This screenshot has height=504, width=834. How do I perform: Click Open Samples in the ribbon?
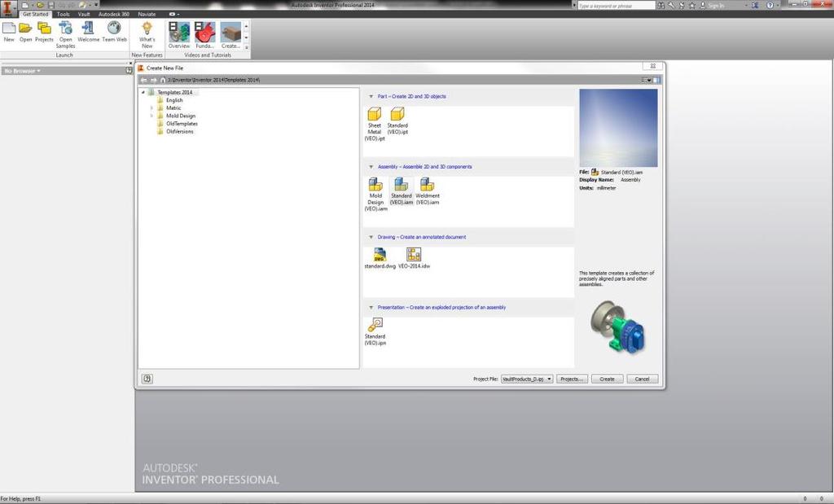coord(65,35)
